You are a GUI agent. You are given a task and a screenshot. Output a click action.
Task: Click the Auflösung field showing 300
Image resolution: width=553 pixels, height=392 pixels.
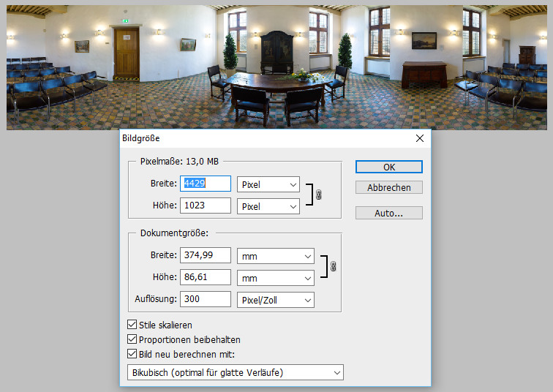pos(206,300)
